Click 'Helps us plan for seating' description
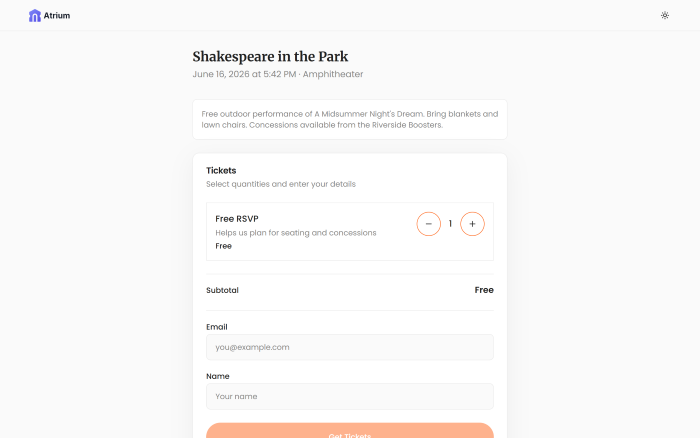Screen dimensions: 700x438 click(x=295, y=233)
